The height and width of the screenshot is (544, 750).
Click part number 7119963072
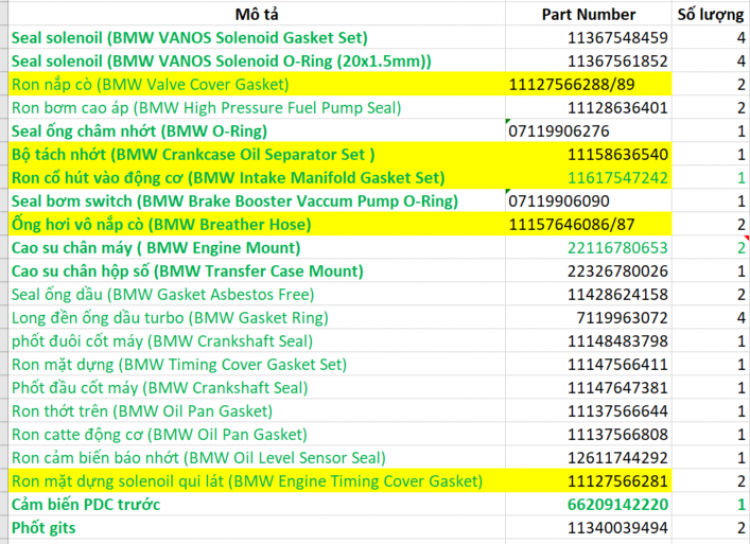pos(588,318)
